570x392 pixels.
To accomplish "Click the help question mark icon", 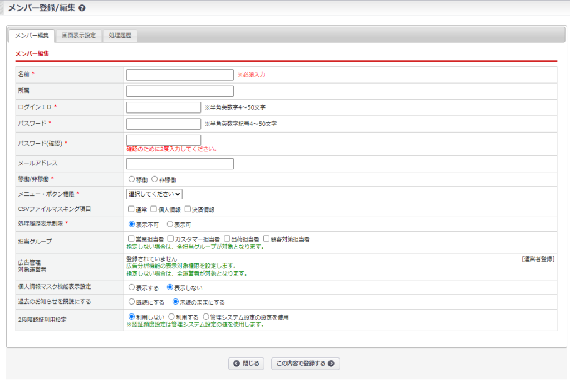I will click(x=82, y=8).
